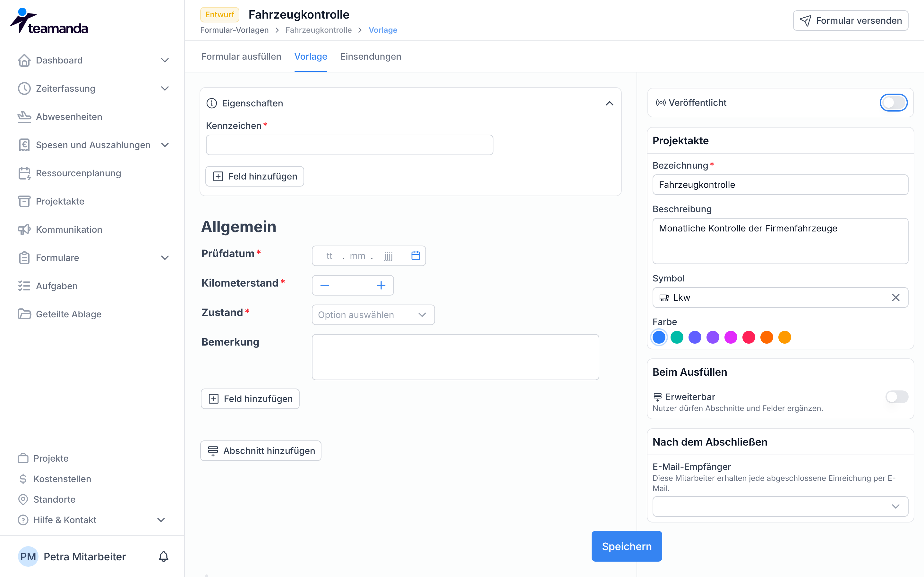Open the calendar picker for Prüfdatum
Viewport: 924px width, 577px height.
click(x=415, y=256)
